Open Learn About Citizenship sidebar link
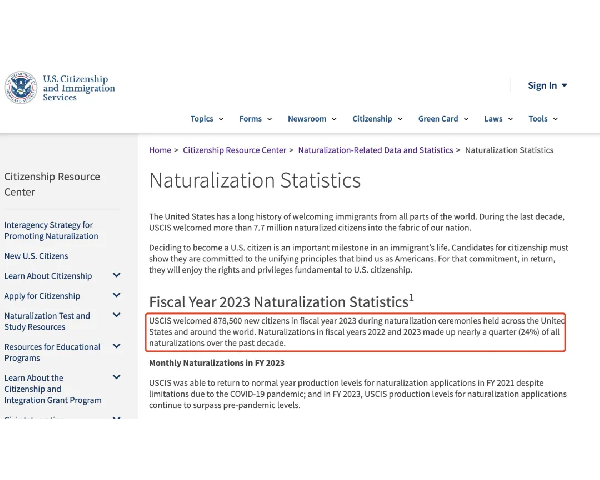This screenshot has width=600, height=480. (x=48, y=276)
